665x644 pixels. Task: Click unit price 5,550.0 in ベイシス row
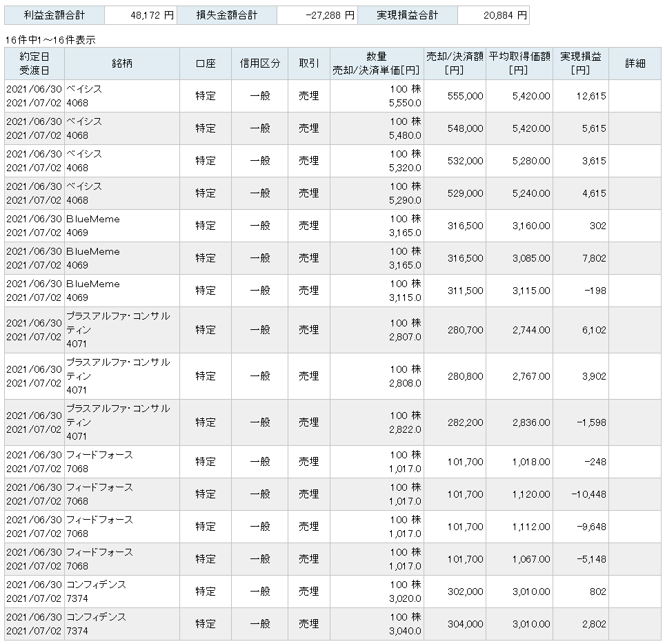click(x=405, y=103)
